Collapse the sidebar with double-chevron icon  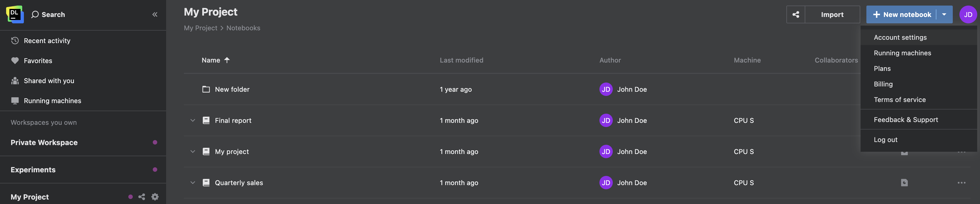[155, 14]
